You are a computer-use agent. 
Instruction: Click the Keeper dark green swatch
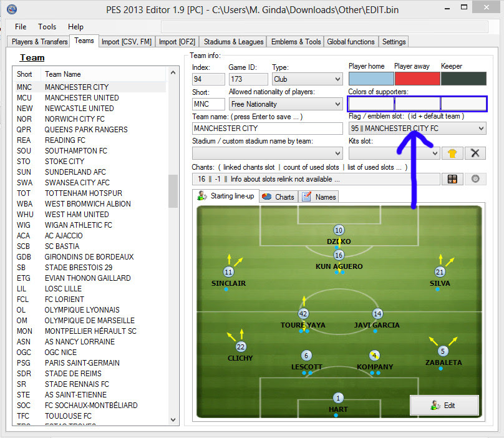[x=463, y=79]
